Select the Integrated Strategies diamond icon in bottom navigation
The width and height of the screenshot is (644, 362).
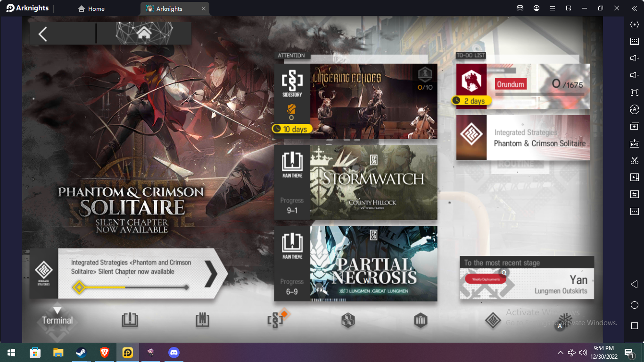click(x=493, y=321)
